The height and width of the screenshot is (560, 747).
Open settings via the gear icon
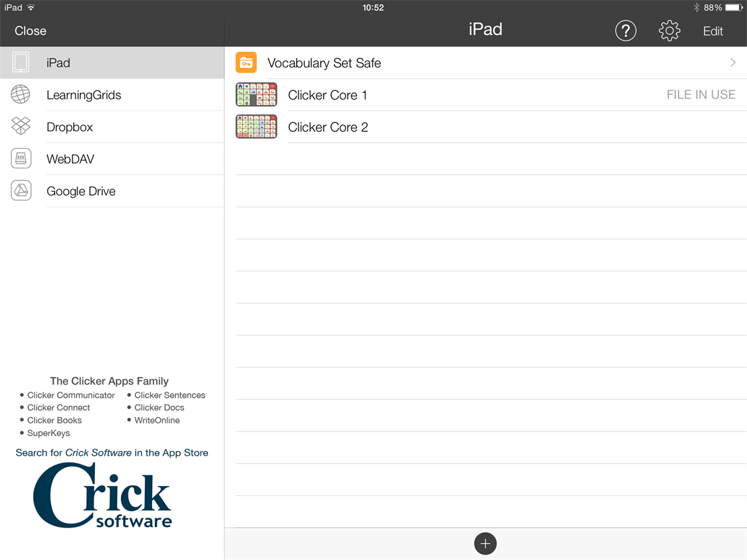pos(670,31)
